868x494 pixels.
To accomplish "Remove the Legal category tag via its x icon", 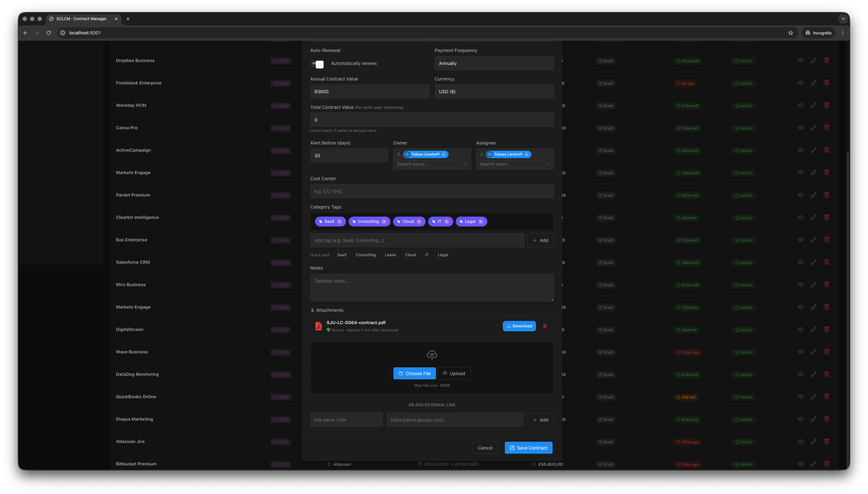I will [480, 221].
